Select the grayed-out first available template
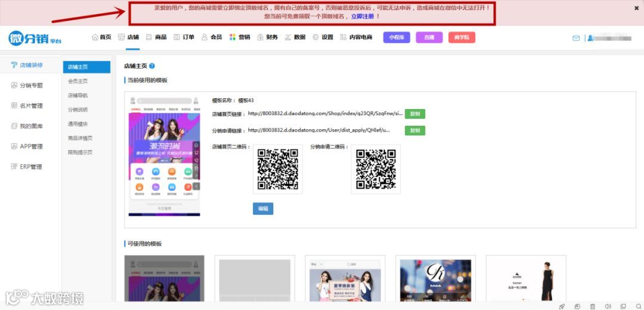Image resolution: width=644 pixels, height=310 pixels. pos(165,279)
